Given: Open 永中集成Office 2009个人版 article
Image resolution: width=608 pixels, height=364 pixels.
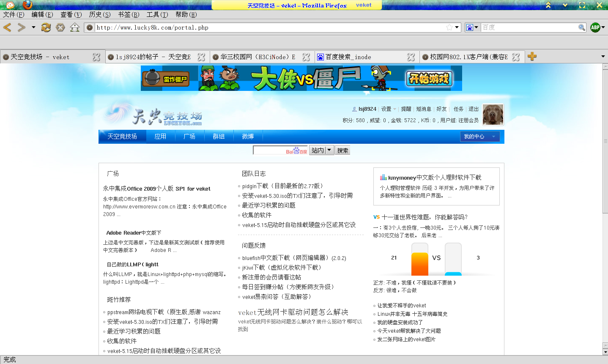Looking at the screenshot, I should click(156, 189).
